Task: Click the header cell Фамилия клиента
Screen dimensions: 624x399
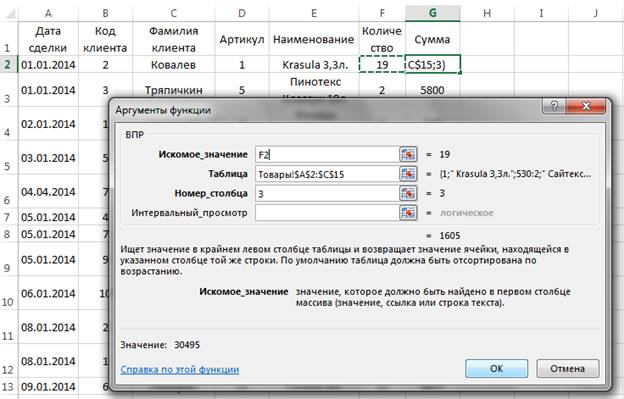Action: [174, 39]
